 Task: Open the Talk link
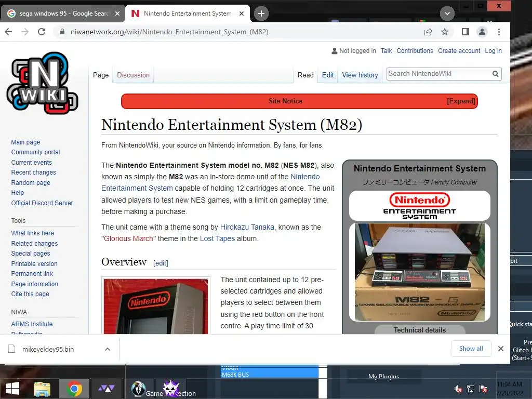pos(386,51)
